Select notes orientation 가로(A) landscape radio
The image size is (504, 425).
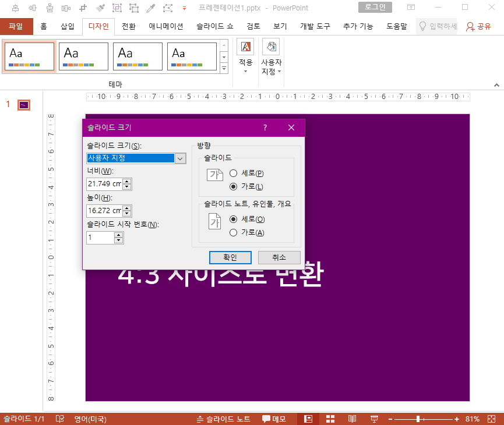[234, 232]
